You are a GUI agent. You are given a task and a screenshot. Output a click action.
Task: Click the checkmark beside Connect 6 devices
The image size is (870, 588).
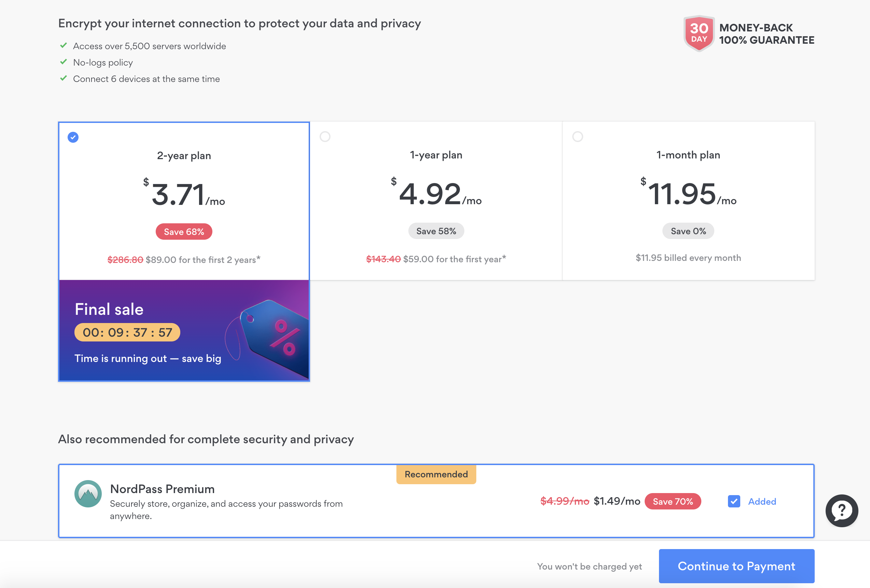(64, 79)
